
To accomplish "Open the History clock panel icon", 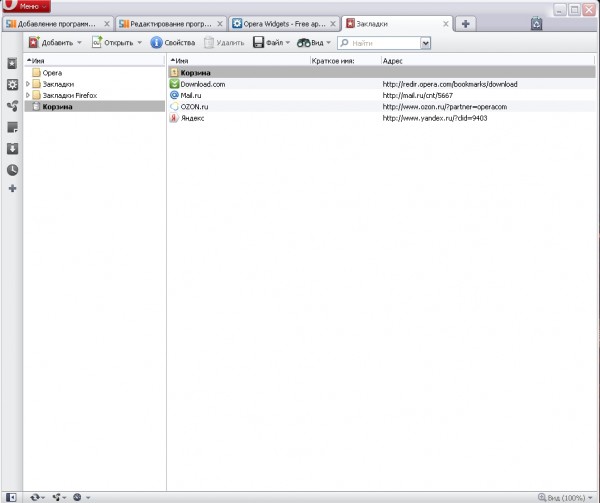I will (12, 170).
